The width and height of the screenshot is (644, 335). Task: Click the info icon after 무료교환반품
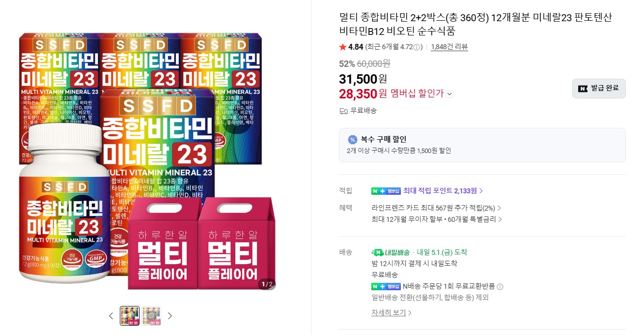(x=500, y=287)
